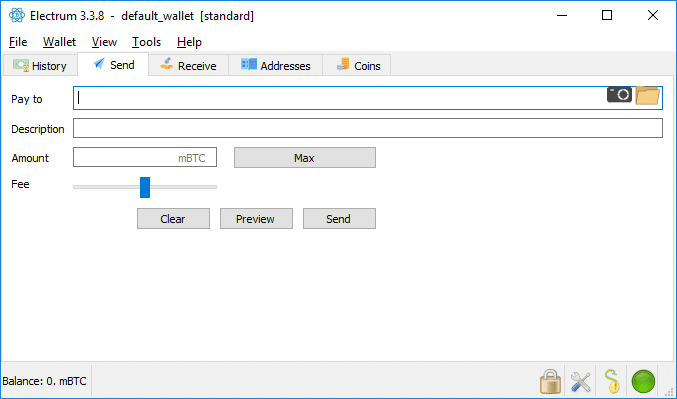Click the Description input field
This screenshot has width=677, height=399.
tap(368, 128)
